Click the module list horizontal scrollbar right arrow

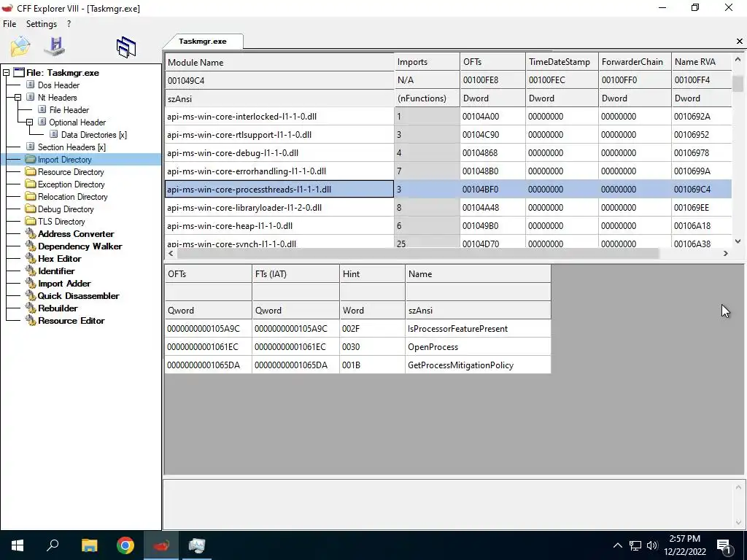click(726, 253)
